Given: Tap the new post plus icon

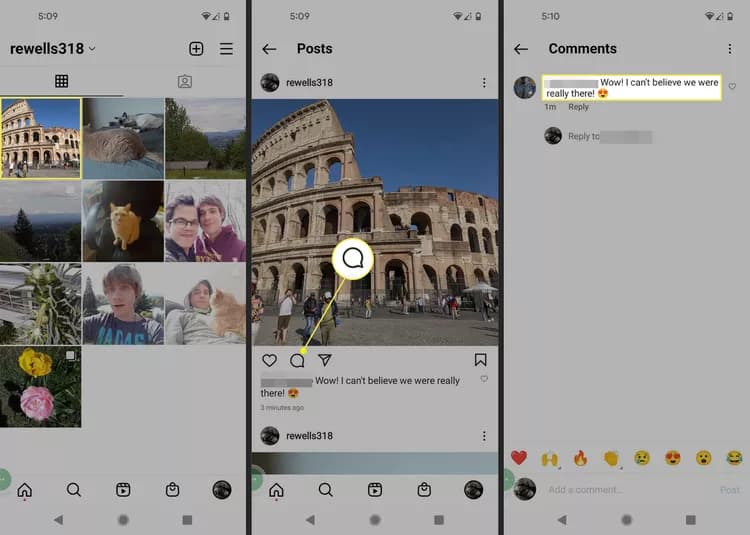Looking at the screenshot, I should [x=196, y=49].
